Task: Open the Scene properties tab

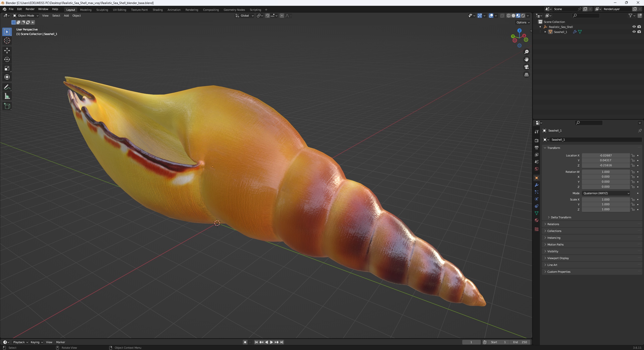Action: [x=537, y=162]
